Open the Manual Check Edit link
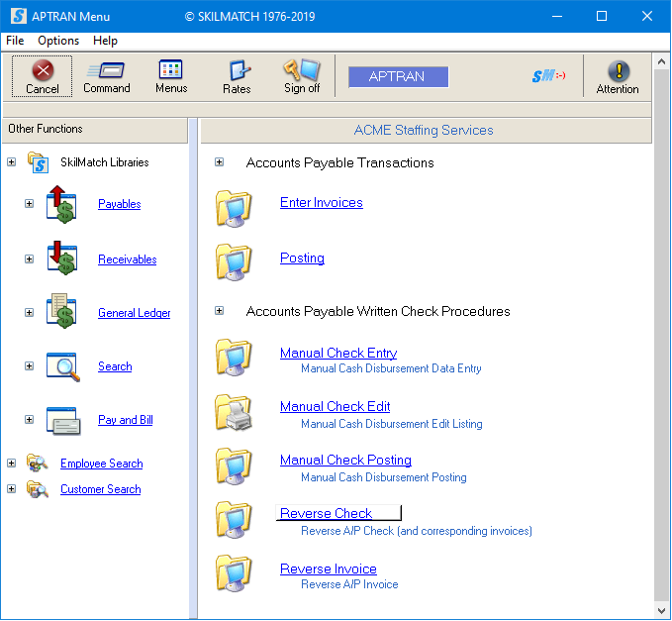The height and width of the screenshot is (621, 672). 336,406
